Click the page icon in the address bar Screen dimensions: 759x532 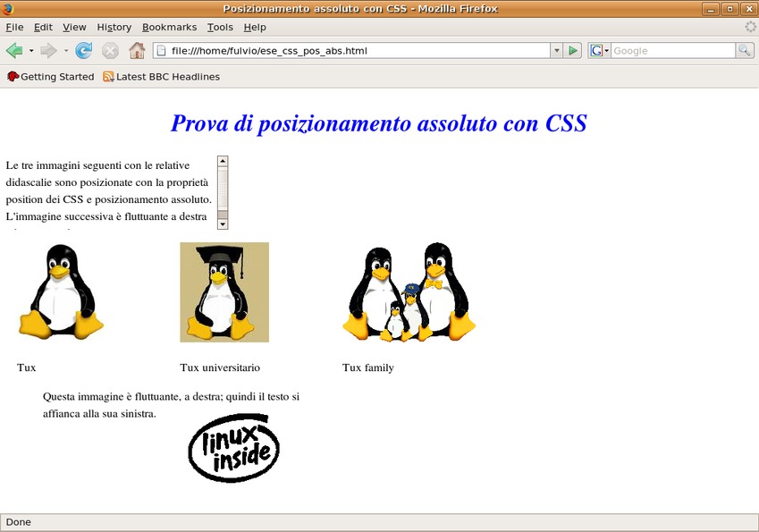click(x=162, y=50)
